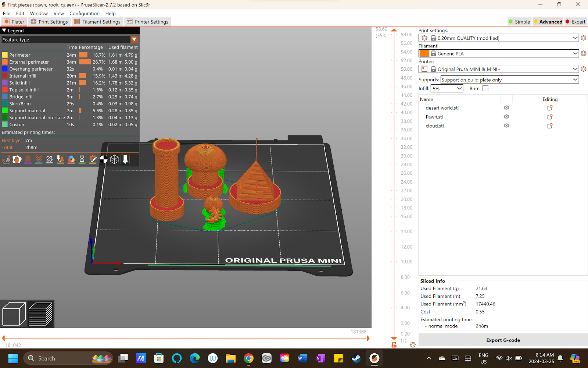Open filament settings gear icon
Viewport: 588px width, 368px height.
(x=584, y=53)
